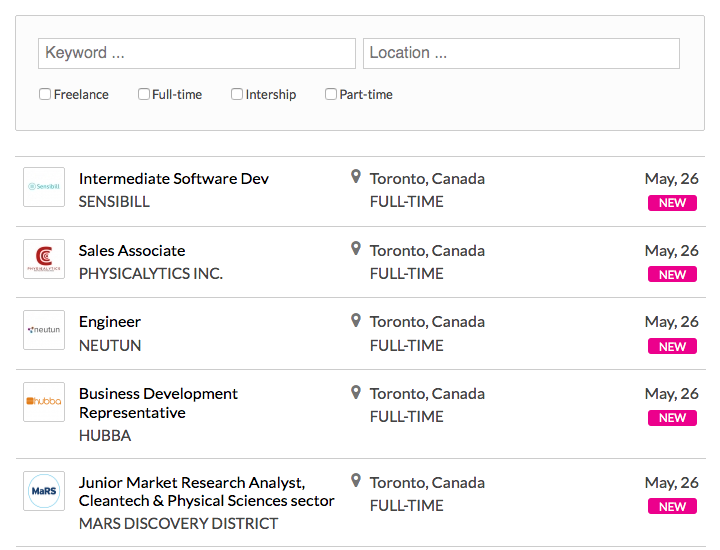This screenshot has height=550, width=720.
Task: Open the Sales Associate job listing
Action: 132,251
